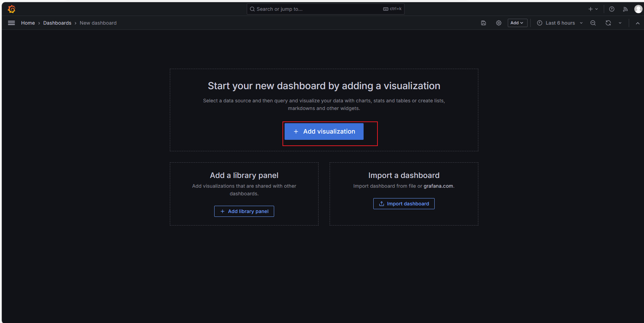Click the Zoom out time range icon
This screenshot has height=323, width=644.
coord(593,23)
